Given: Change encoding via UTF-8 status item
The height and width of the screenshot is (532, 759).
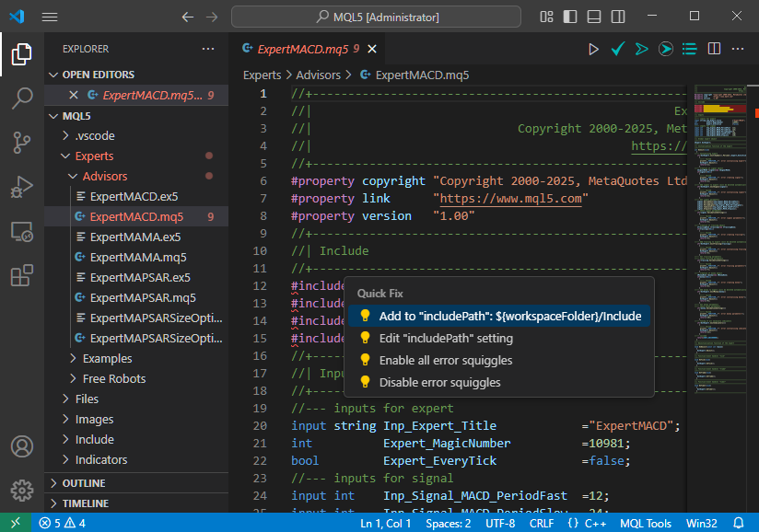Looking at the screenshot, I should 500,524.
